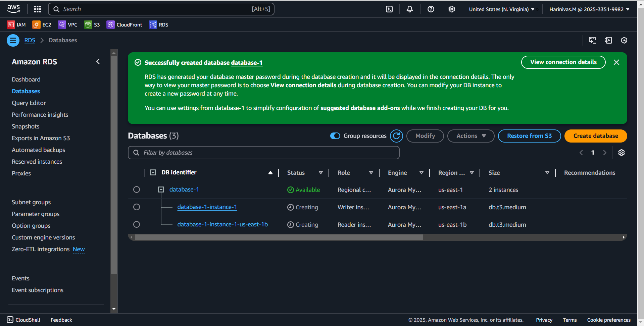Select page 1 of the databases table
Viewport: 644px width, 326px height.
(x=593, y=153)
